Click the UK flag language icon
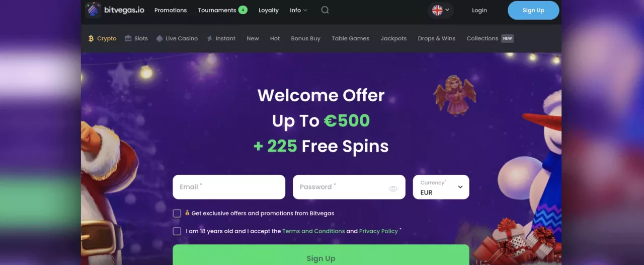 pos(437,10)
